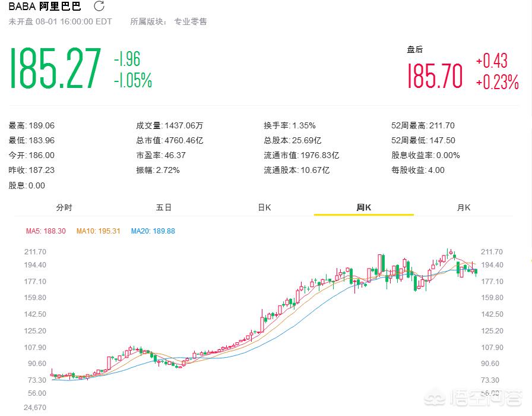Click the 专业零售 sector link

pyautogui.click(x=191, y=22)
